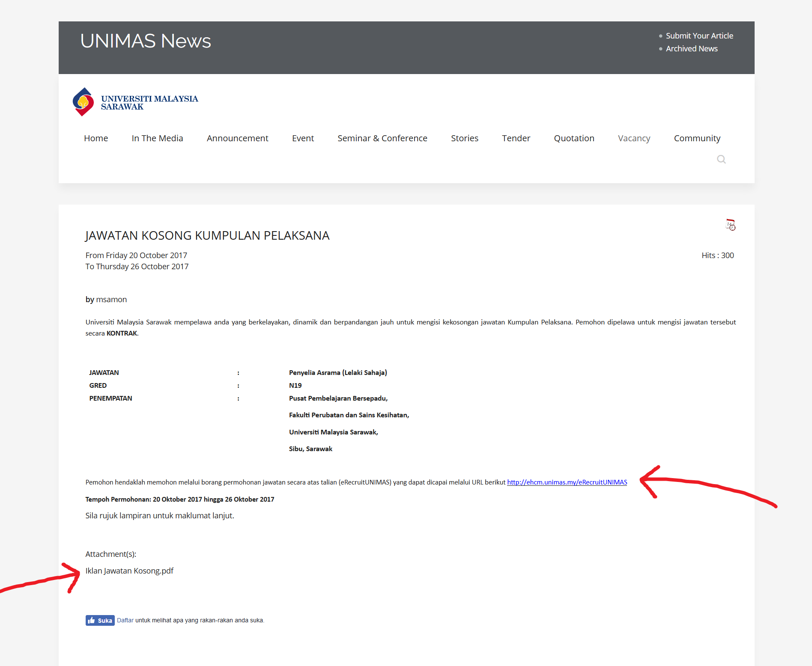This screenshot has width=812, height=666.
Task: Click Universiti Malaysia Sarawak logo text
Action: point(149,103)
